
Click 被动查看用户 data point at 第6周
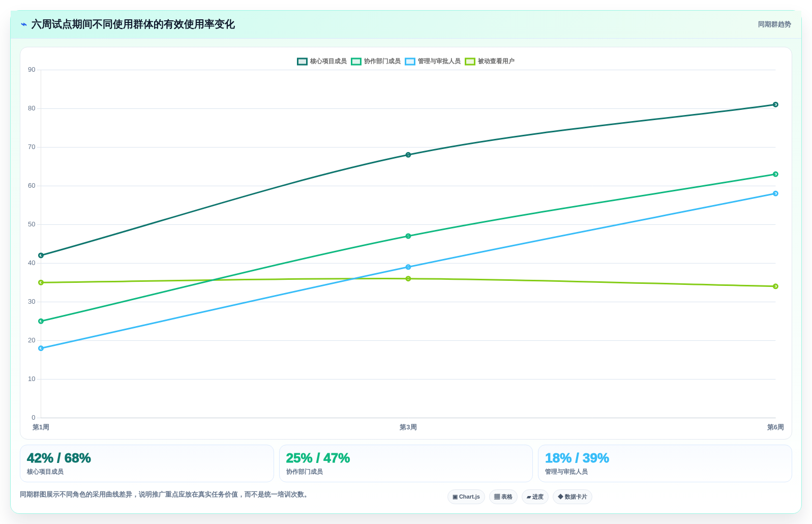(x=775, y=286)
